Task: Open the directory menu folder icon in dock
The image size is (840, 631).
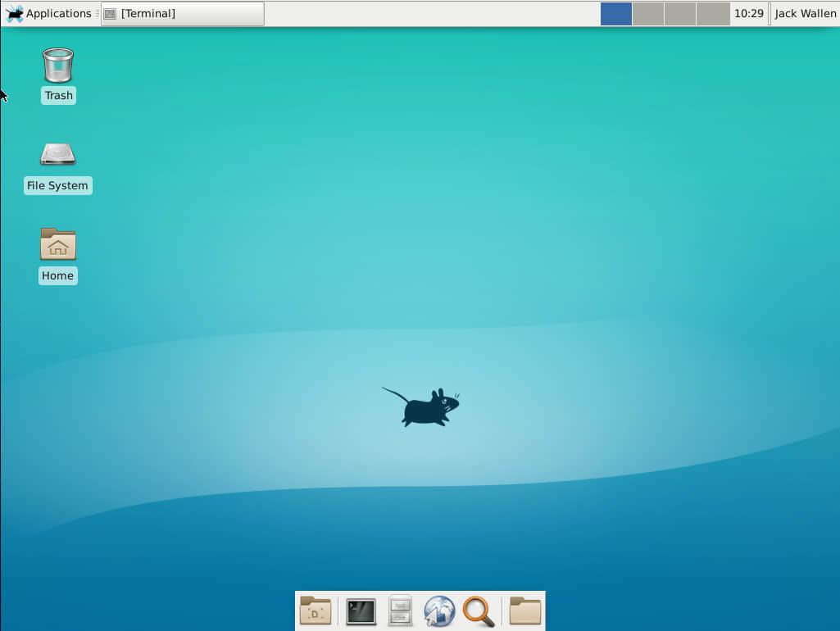Action: point(315,611)
